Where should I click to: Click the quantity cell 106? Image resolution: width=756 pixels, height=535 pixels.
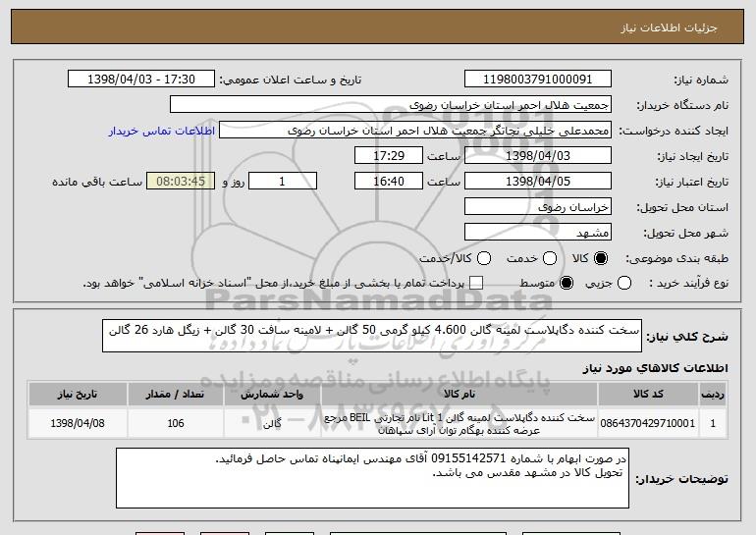click(x=176, y=423)
